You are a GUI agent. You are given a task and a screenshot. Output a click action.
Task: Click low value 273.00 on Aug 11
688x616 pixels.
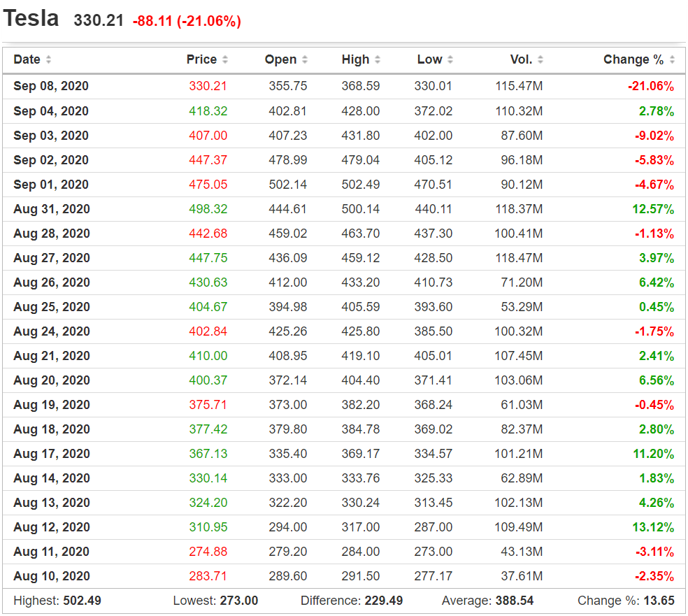433,552
